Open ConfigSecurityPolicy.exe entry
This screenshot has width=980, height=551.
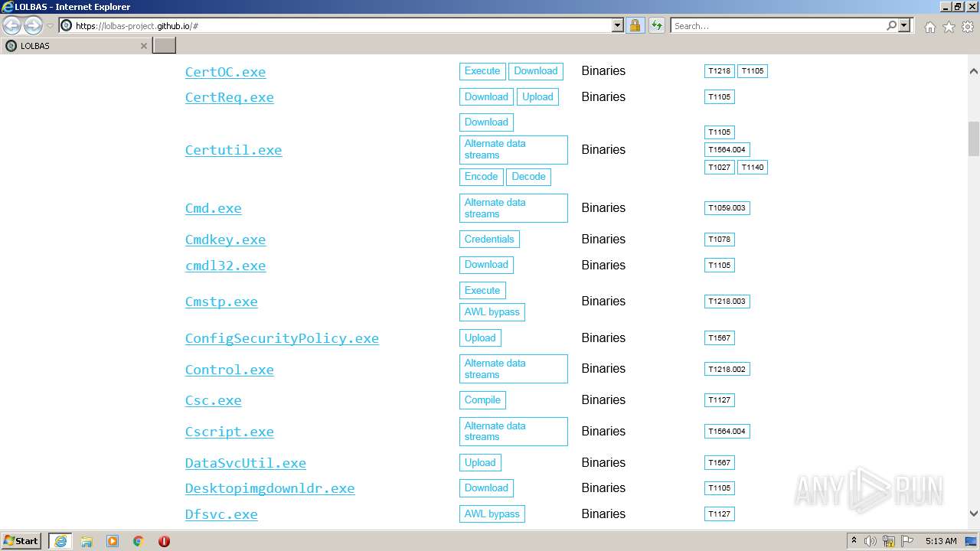coord(282,338)
